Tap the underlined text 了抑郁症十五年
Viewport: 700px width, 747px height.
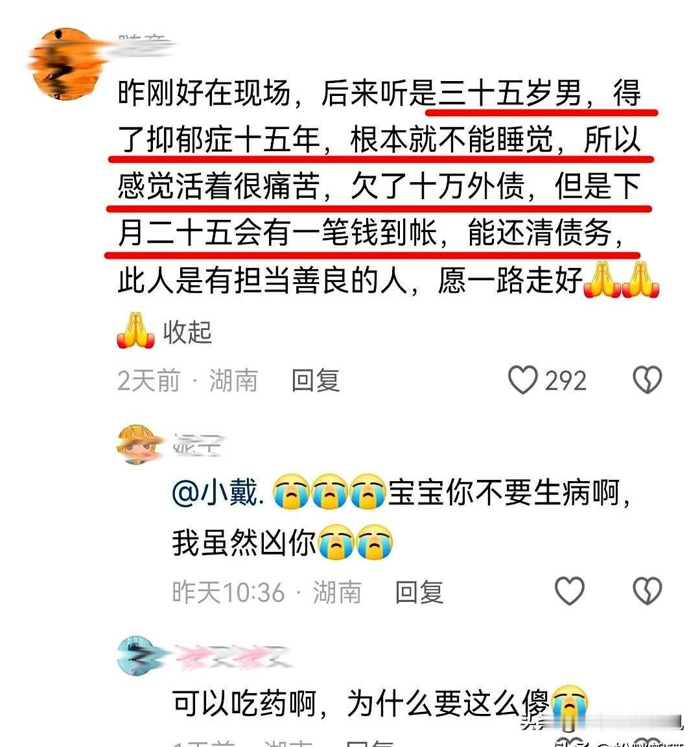point(218,139)
